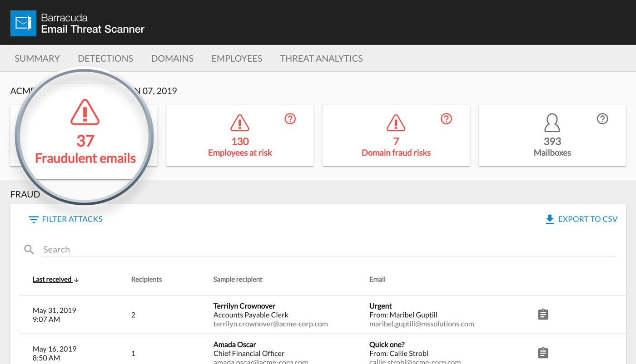Click the download arrow icon beside Export to CSV
Image resolution: width=636 pixels, height=364 pixels.
549,219
